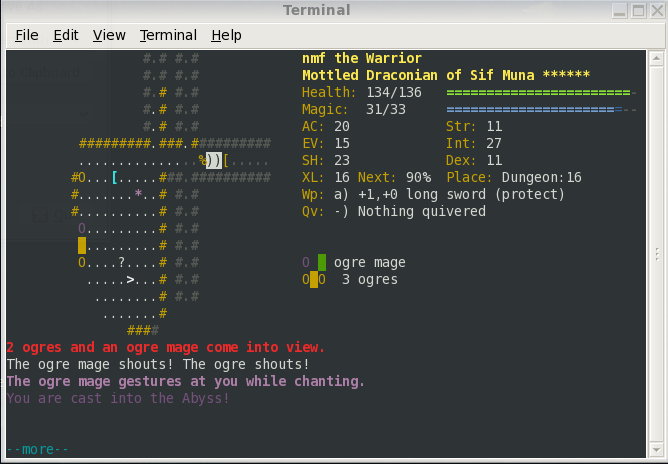The width and height of the screenshot is (668, 464).
Task: Click the green ogre mage health indicator
Action: 322,262
